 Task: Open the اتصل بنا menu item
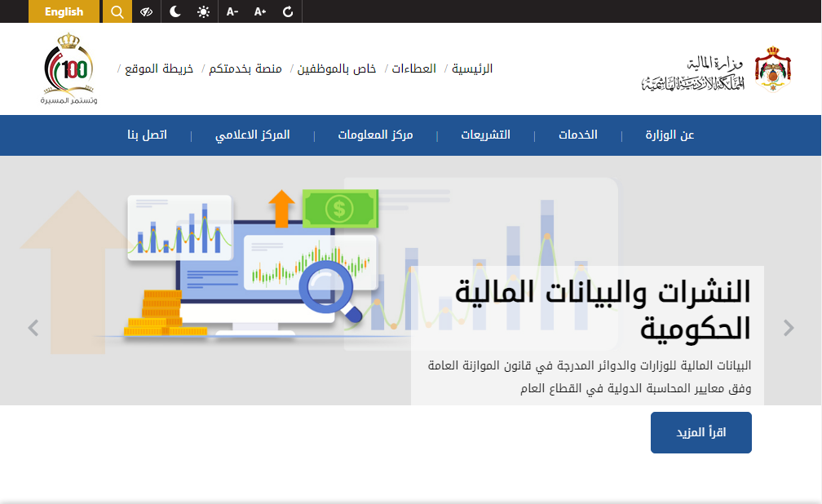pos(147,135)
